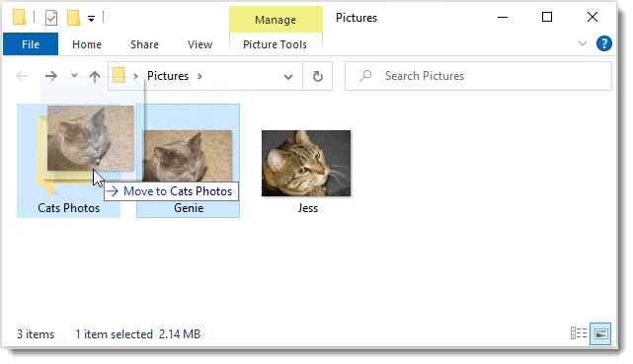This screenshot has width=633, height=364.
Task: Select the Cats Photos folder
Action: [x=68, y=161]
